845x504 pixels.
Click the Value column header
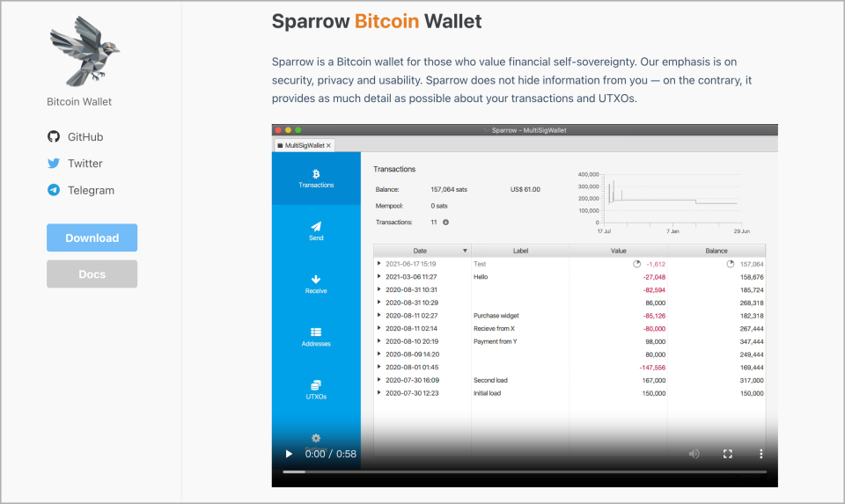coord(618,251)
